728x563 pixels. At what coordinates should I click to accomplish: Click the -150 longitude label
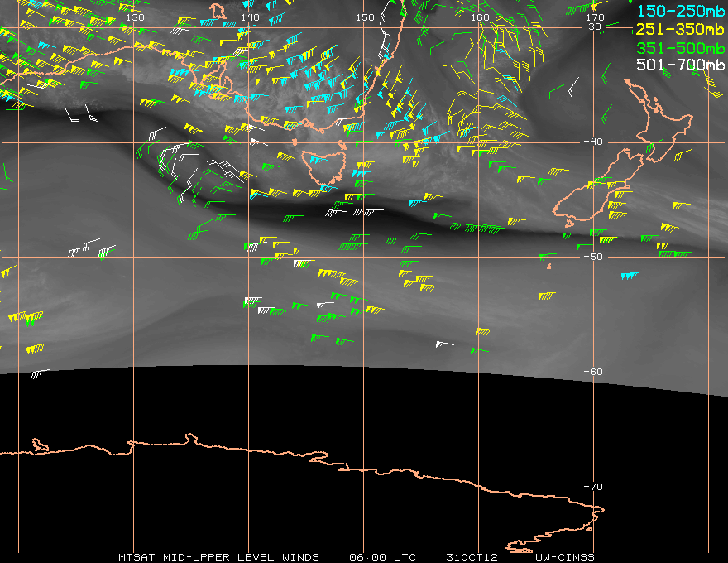[362, 17]
